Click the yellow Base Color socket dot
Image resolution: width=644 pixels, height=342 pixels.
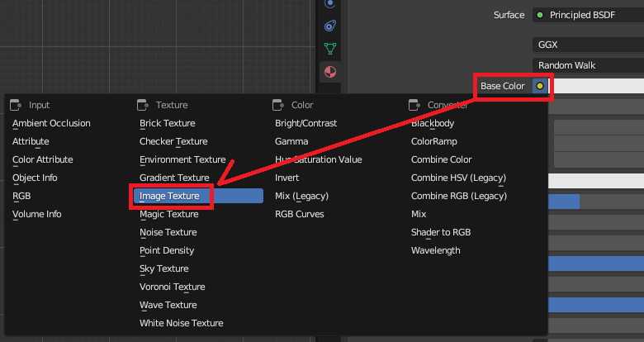tap(540, 86)
